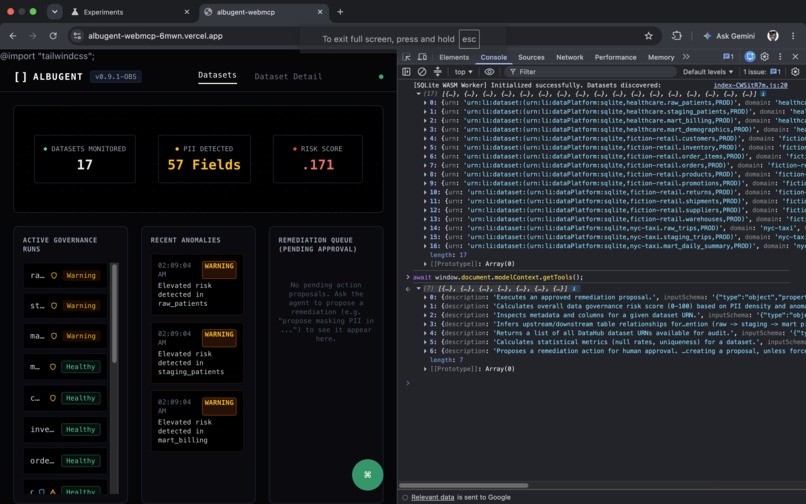Bookmark this page with the star icon
Screen dimensions: 806x504
(649, 36)
